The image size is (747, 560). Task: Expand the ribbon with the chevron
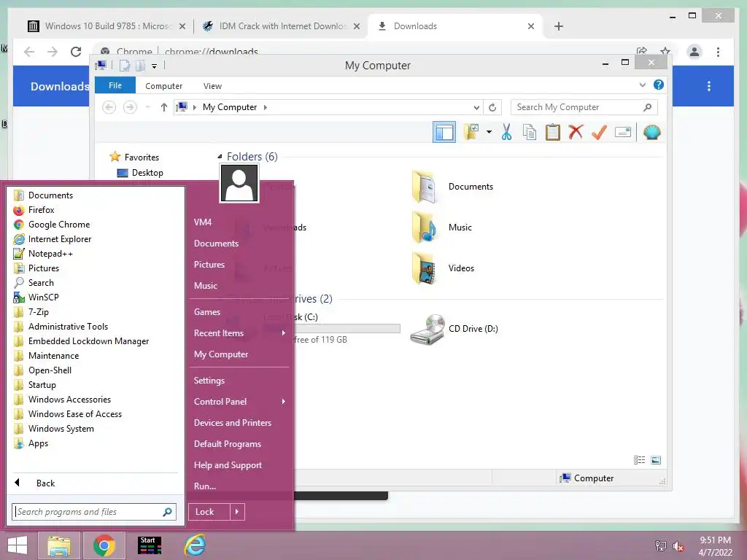pos(642,85)
